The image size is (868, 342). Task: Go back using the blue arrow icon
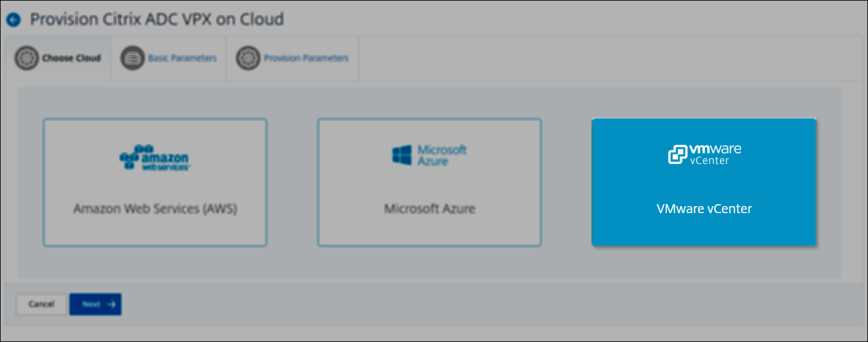pos(13,20)
